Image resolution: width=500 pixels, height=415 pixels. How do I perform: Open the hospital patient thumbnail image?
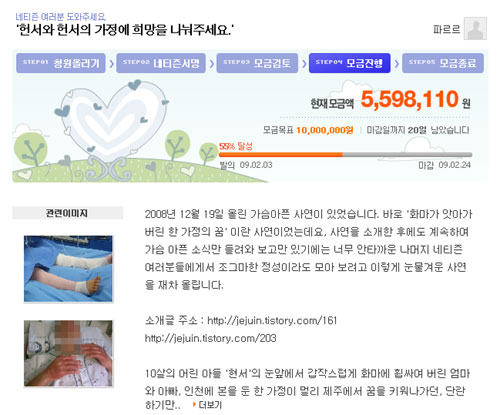tap(68, 354)
